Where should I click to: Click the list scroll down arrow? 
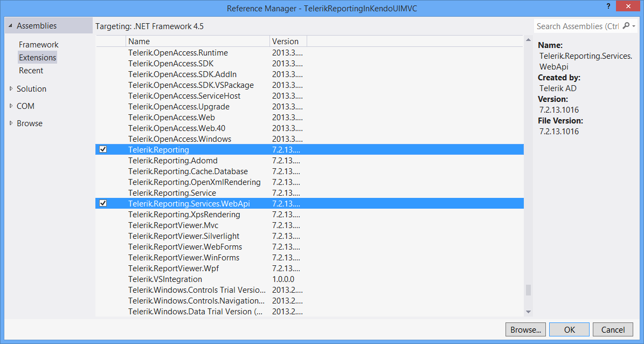(x=528, y=312)
